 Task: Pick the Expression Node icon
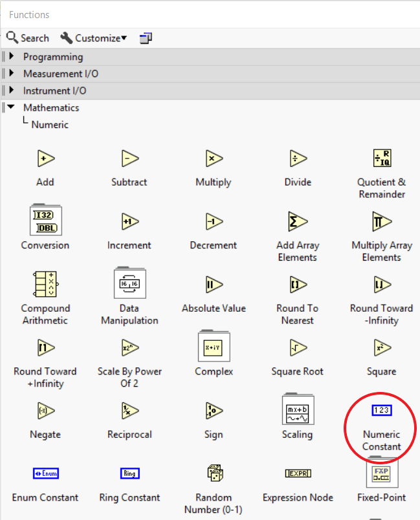tap(298, 473)
